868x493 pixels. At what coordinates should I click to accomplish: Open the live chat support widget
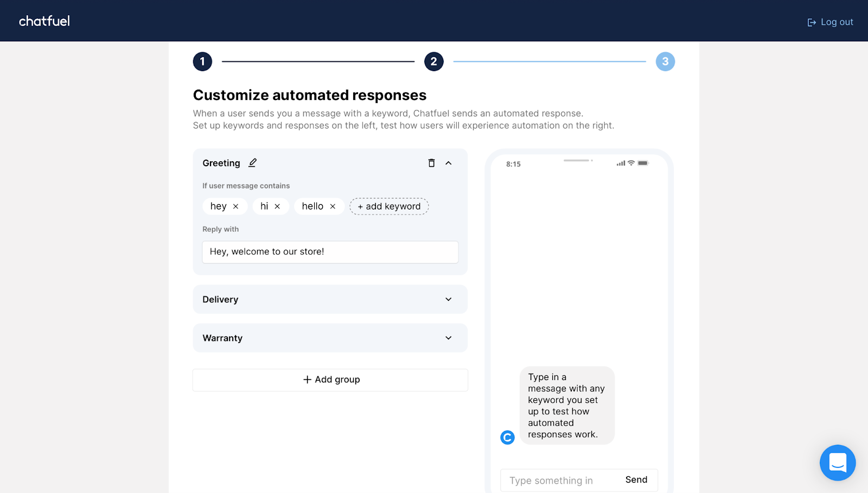pyautogui.click(x=837, y=463)
